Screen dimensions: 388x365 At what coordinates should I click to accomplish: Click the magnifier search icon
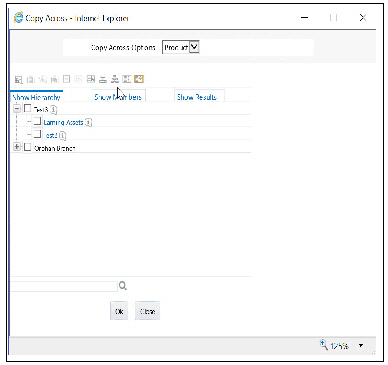click(123, 286)
